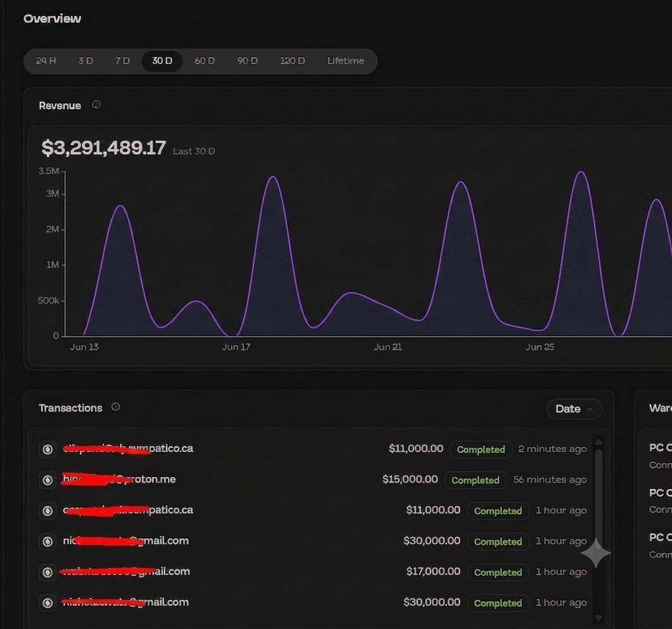Click Completed badge for the $17,000.00 transaction
Screen dimensions: 672x629
pyautogui.click(x=498, y=573)
